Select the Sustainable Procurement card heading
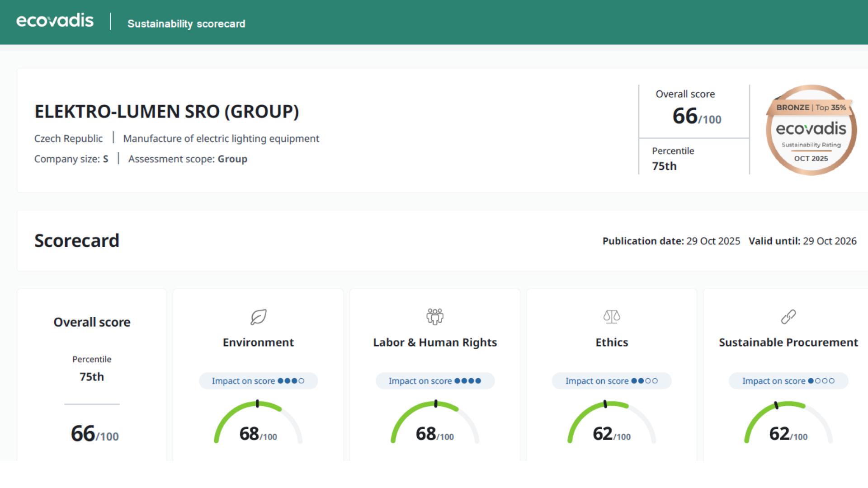The height and width of the screenshot is (488, 868). [788, 343]
